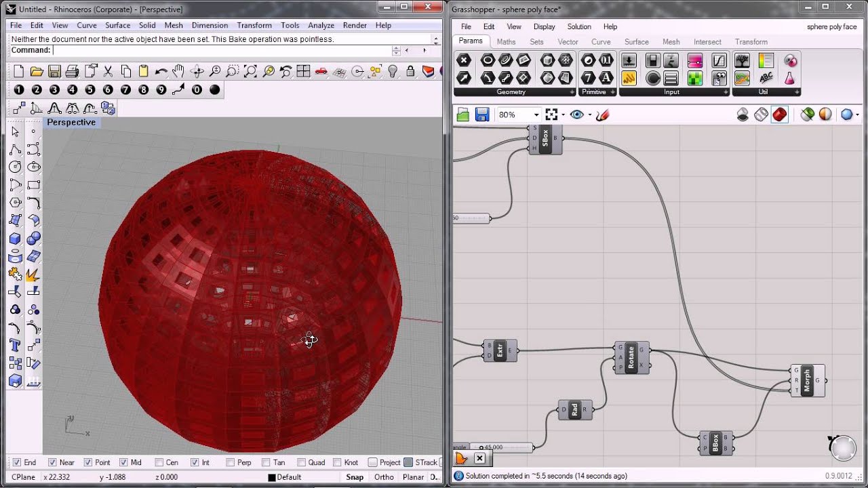Open the Grasshopper zoom percentage dropdown

536,115
